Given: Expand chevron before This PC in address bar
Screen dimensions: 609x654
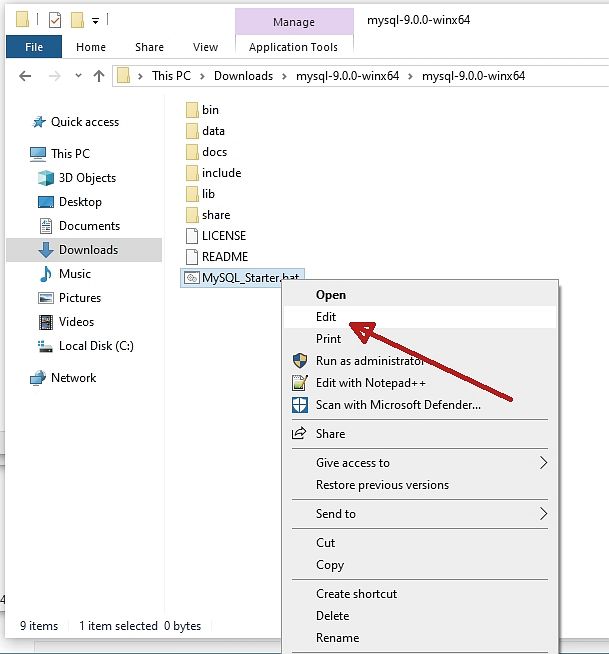Looking at the screenshot, I should pyautogui.click(x=140, y=76).
